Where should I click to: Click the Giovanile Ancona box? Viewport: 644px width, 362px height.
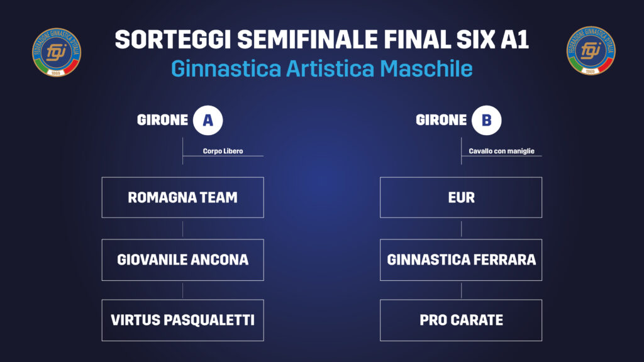(x=183, y=260)
